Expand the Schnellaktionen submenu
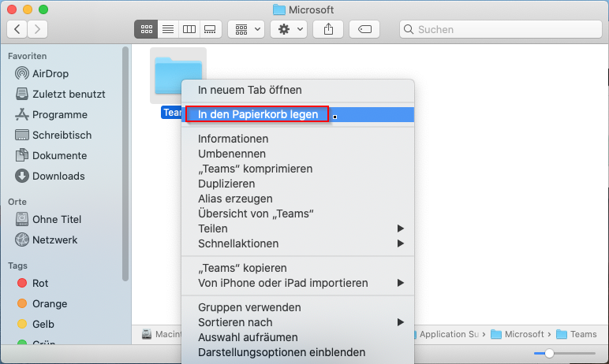This screenshot has height=364, width=609. (297, 243)
